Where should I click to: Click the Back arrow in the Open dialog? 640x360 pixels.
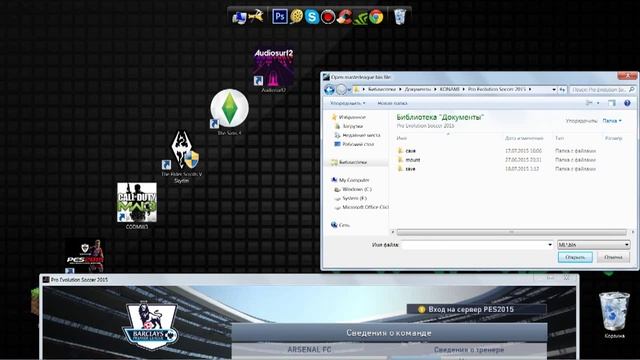pos(329,89)
